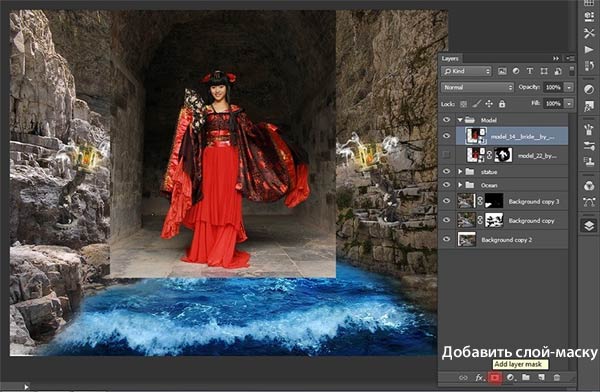Hide the Background copy layer

coord(446,220)
